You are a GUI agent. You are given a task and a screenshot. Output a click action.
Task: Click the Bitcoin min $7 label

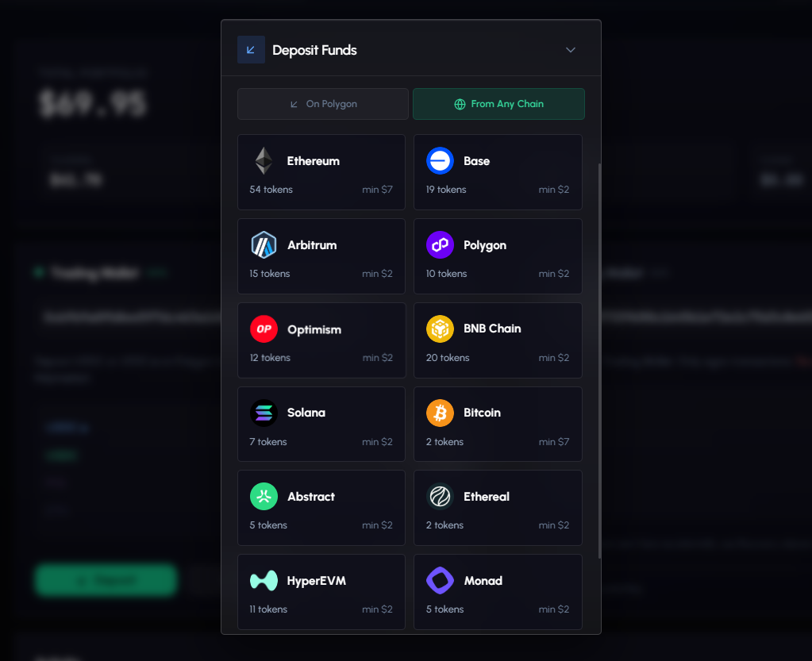click(x=553, y=442)
